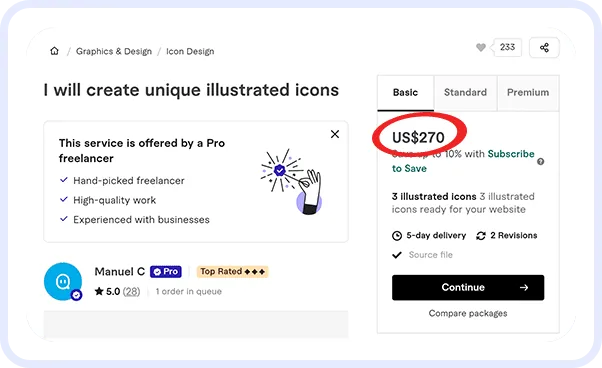The height and width of the screenshot is (368, 602).
Task: Select the Basic package tab
Action: (405, 93)
